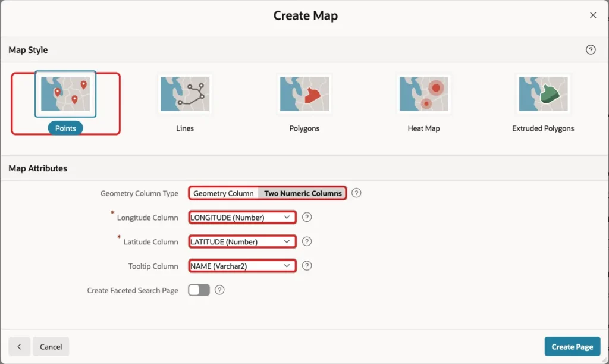The height and width of the screenshot is (364, 609).
Task: Open the Tooltip Column dropdown
Action: pyautogui.click(x=243, y=266)
